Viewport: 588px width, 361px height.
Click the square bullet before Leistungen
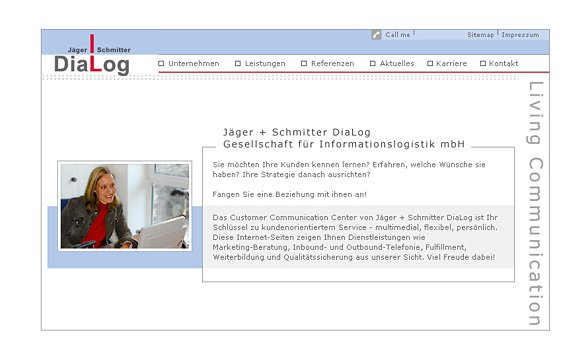[238, 63]
